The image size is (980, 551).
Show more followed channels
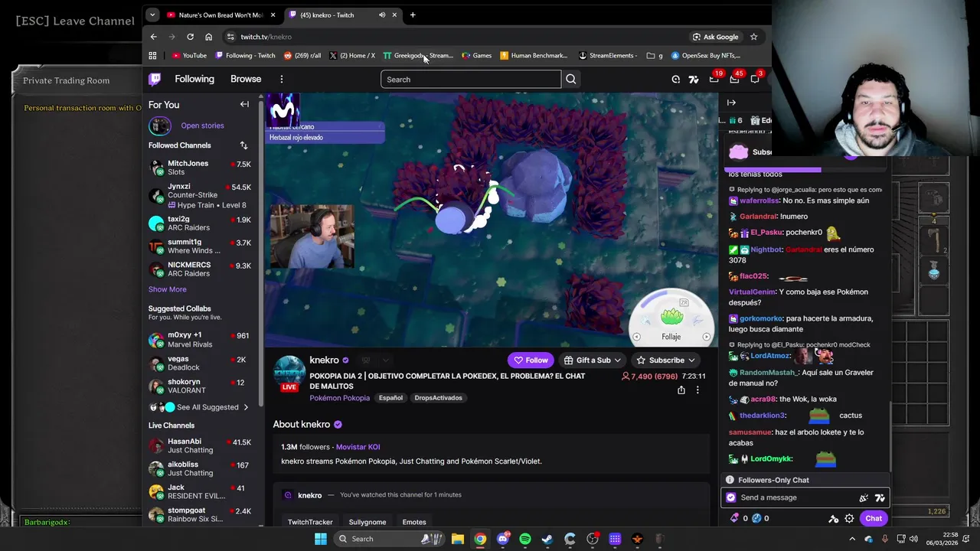click(167, 289)
